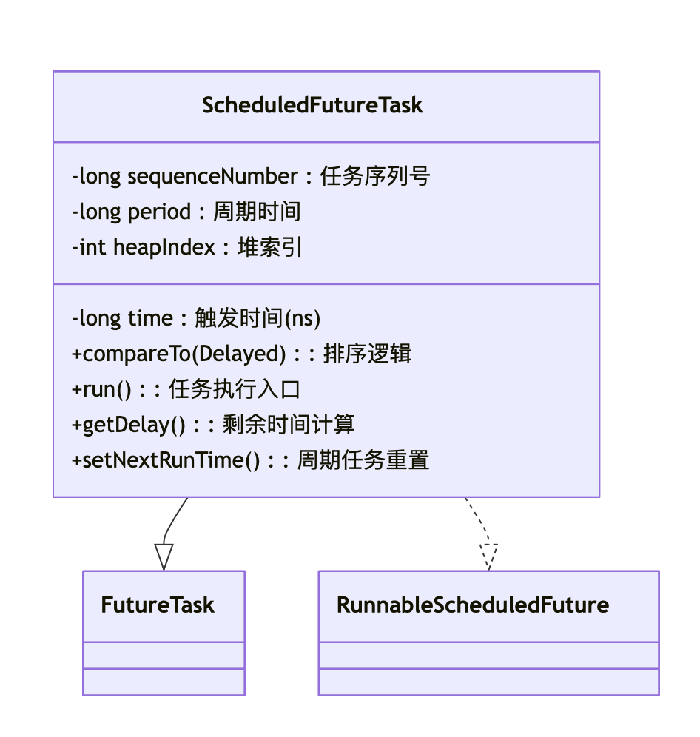Click the long time field line
The height and width of the screenshot is (737, 700).
[x=196, y=319]
